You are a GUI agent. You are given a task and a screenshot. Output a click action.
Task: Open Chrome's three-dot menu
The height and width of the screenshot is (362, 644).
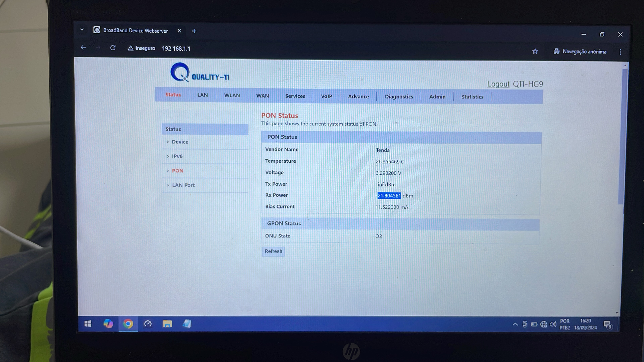click(620, 52)
